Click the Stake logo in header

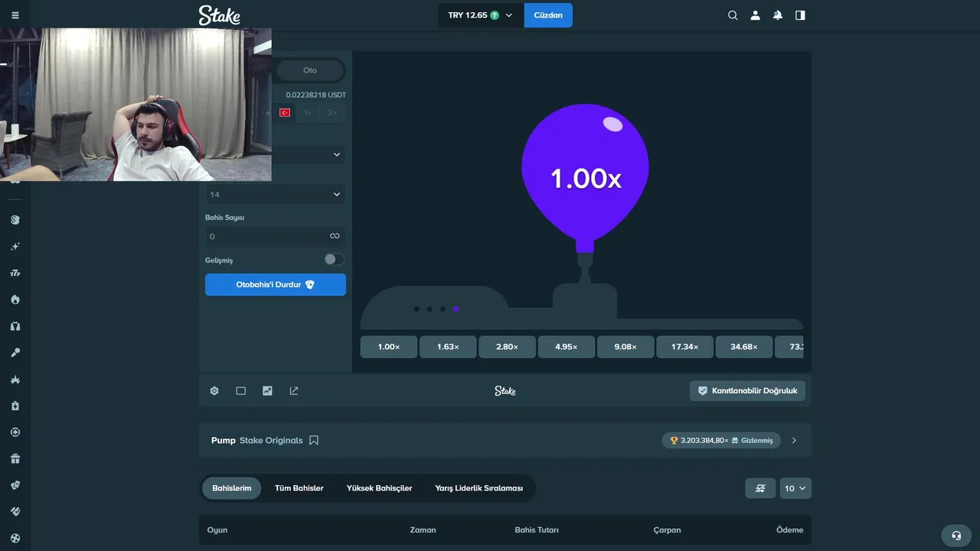(219, 15)
